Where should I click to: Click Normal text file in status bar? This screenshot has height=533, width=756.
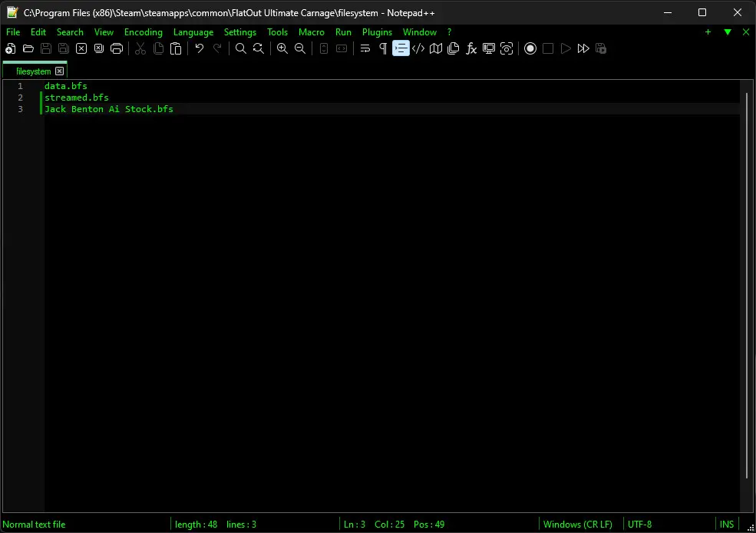tap(34, 525)
